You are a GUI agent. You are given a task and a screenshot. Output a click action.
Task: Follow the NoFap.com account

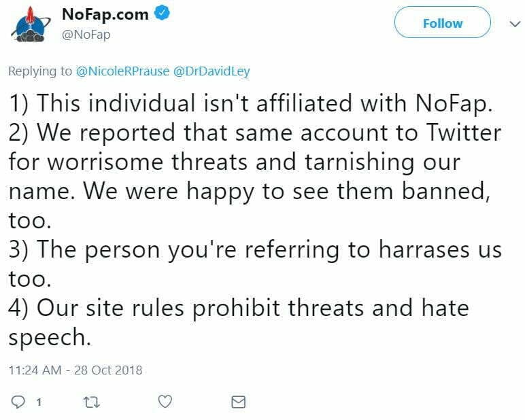(x=442, y=22)
